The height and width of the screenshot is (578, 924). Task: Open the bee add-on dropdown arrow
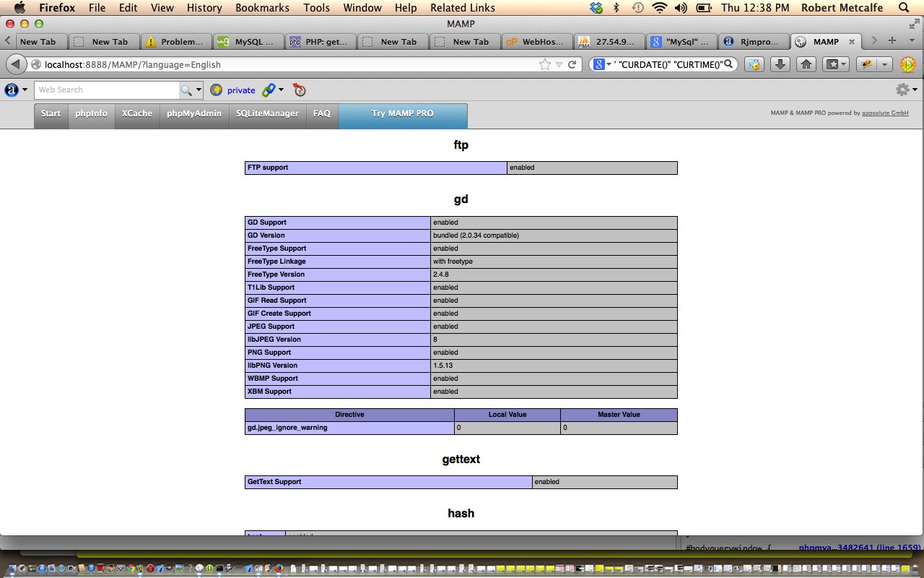point(885,64)
